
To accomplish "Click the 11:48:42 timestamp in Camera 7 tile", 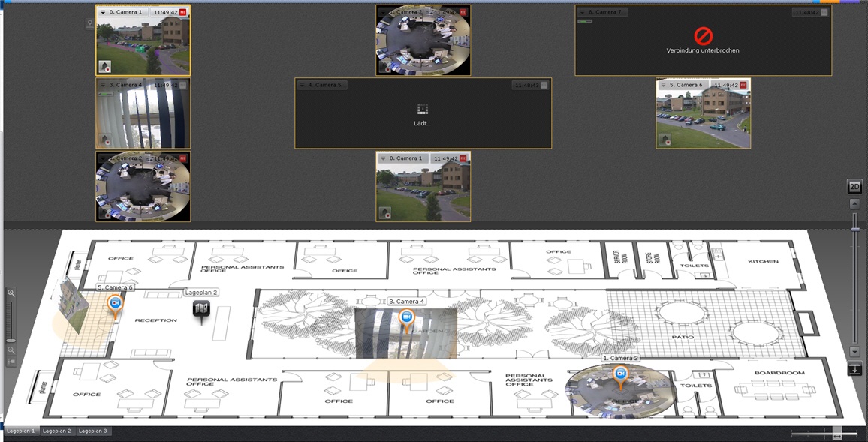I will click(806, 11).
